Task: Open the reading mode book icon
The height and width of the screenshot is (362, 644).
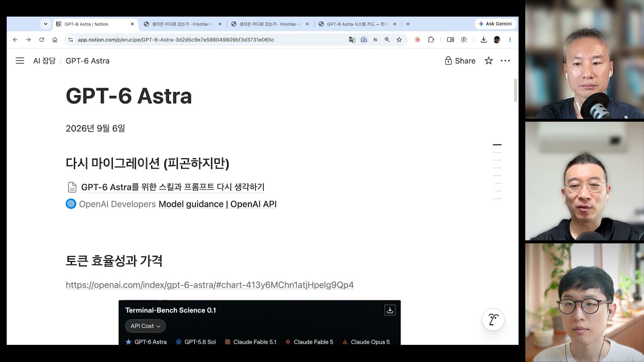Action: [x=450, y=40]
